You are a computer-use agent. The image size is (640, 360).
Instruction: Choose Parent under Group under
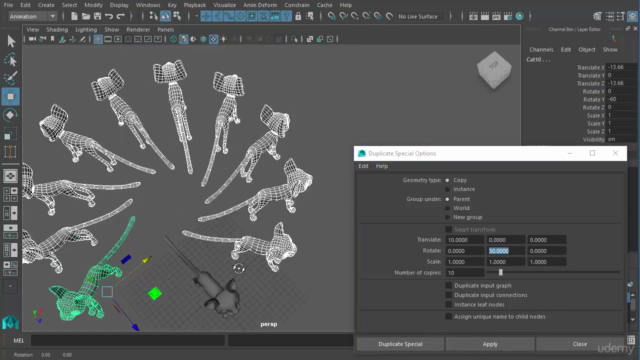tap(447, 199)
